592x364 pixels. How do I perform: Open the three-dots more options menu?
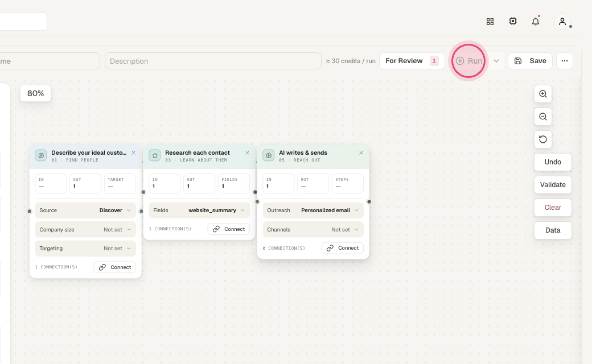[x=565, y=61]
